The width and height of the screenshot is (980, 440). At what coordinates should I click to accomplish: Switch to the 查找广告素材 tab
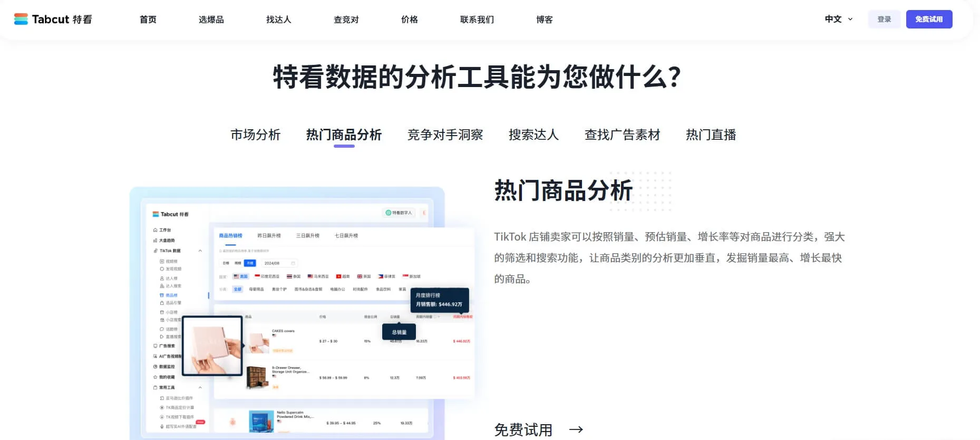(x=623, y=135)
